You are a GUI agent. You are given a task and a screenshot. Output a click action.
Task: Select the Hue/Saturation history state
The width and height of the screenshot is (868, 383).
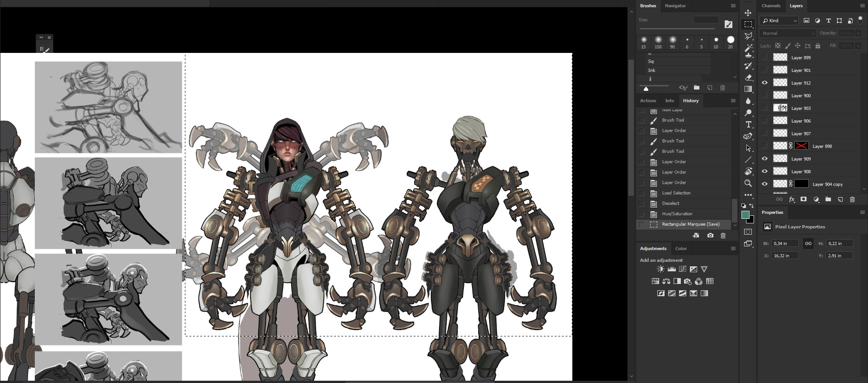click(677, 214)
